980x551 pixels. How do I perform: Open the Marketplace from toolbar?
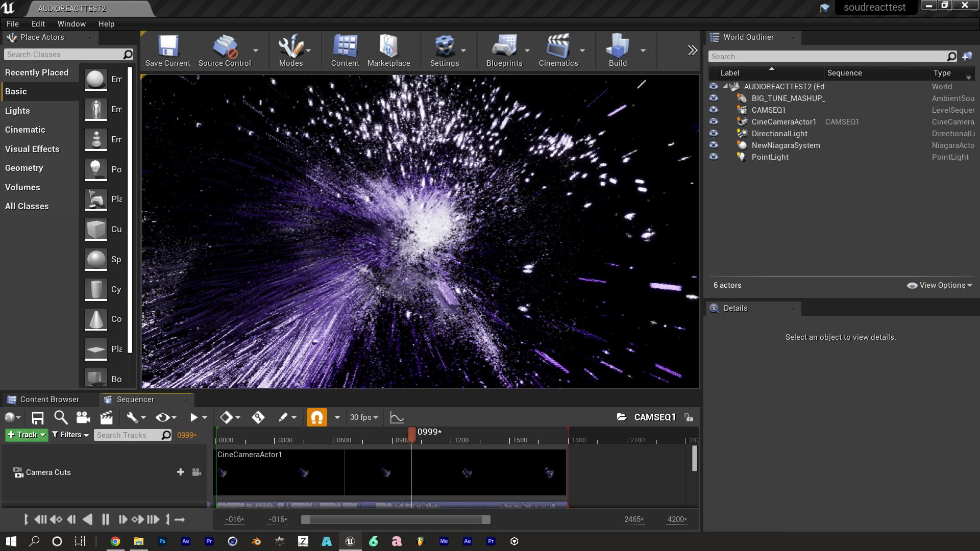point(388,51)
